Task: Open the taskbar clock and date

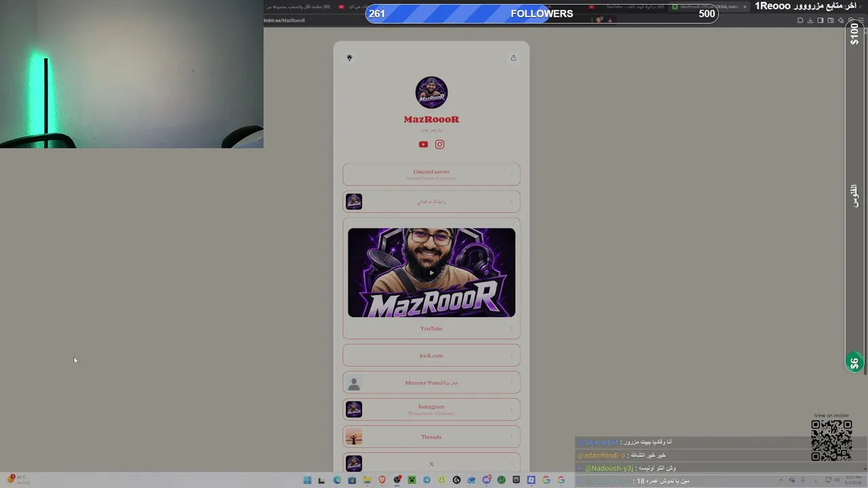Action: click(x=853, y=480)
